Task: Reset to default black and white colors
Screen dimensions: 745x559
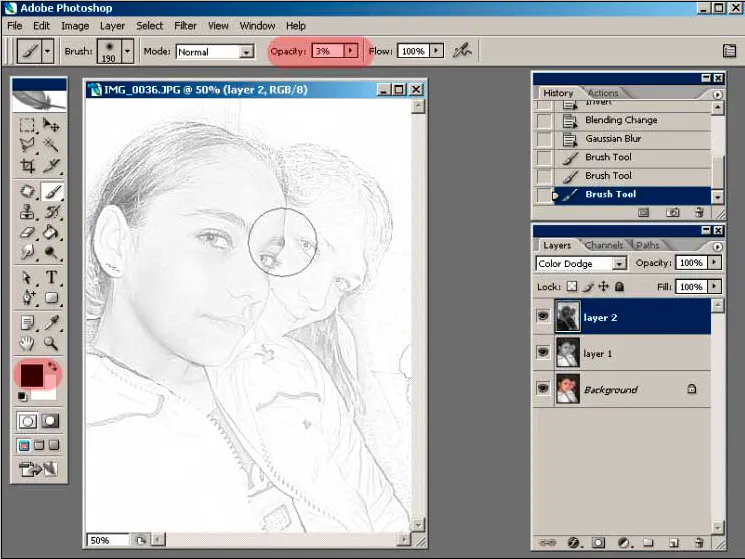Action: pyautogui.click(x=22, y=396)
